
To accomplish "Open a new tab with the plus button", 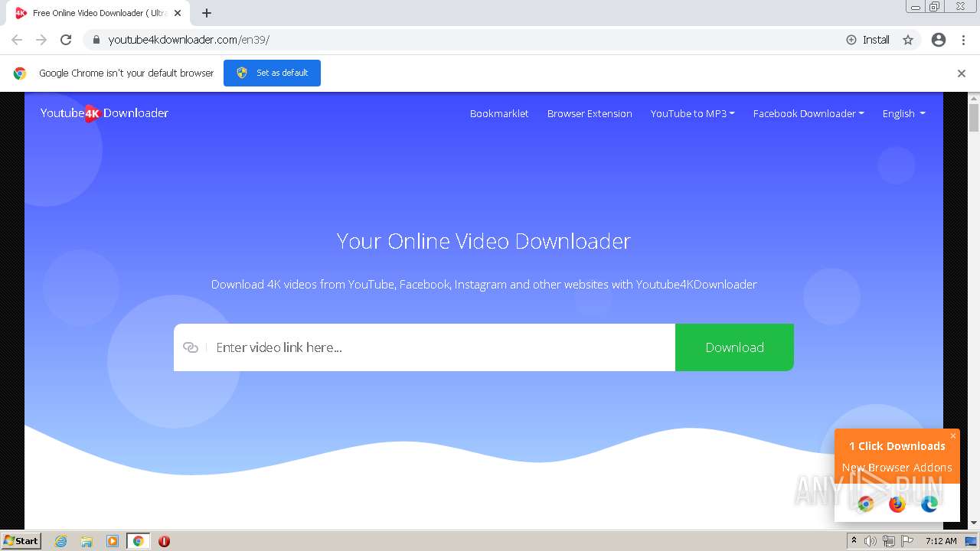I will point(207,13).
